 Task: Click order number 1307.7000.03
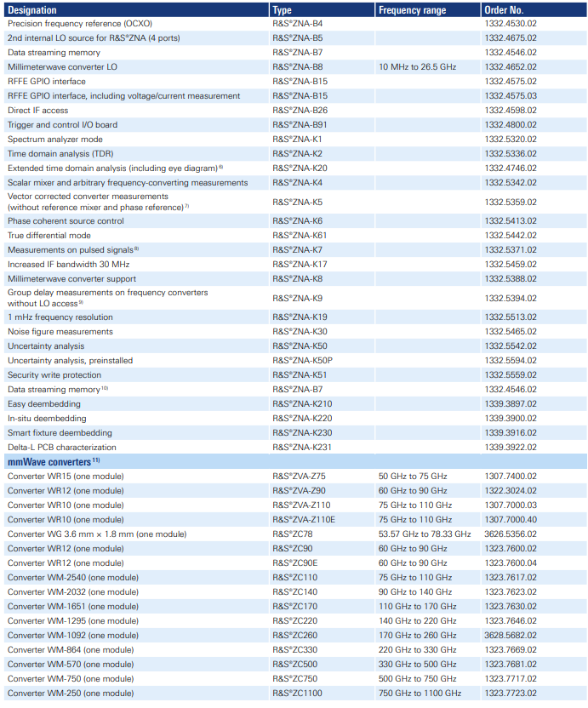pyautogui.click(x=511, y=505)
